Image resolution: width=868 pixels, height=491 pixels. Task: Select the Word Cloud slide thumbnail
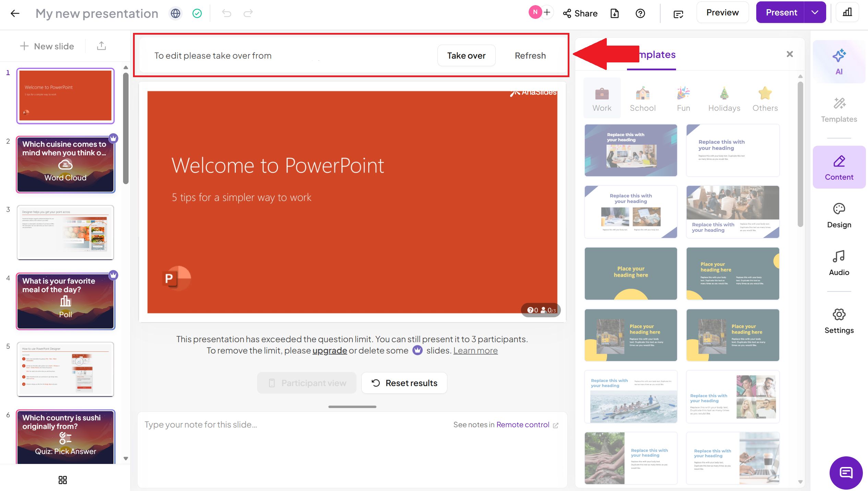pos(65,165)
